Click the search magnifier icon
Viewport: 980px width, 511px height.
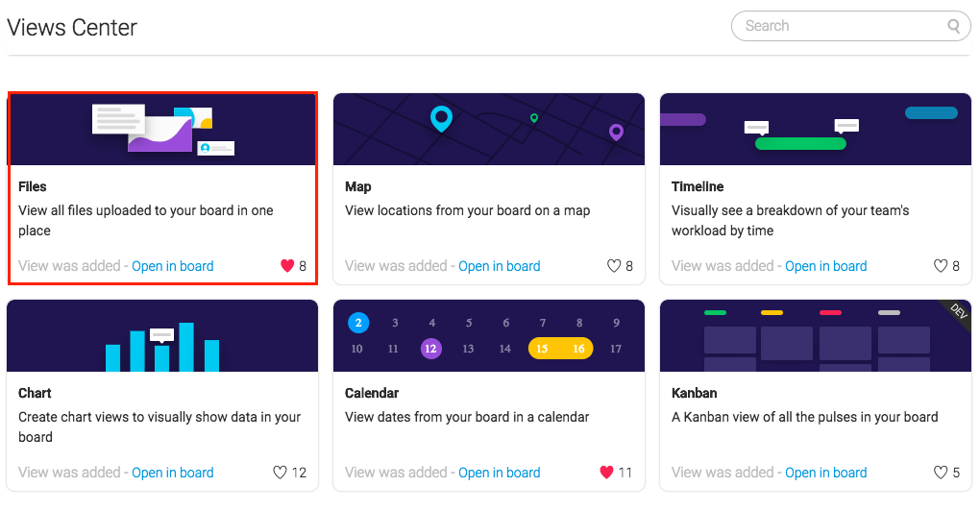click(954, 26)
